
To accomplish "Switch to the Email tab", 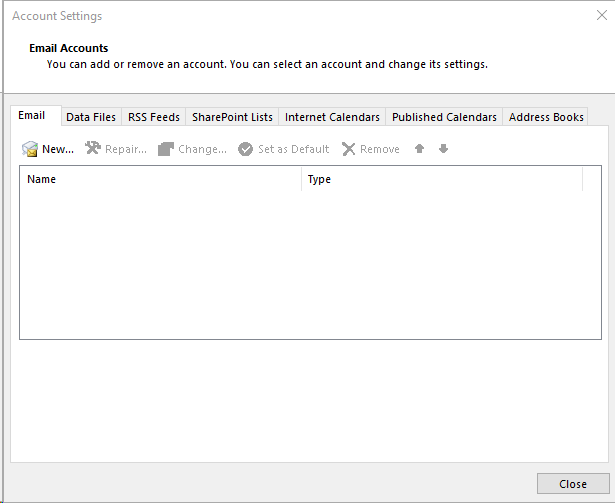I will [x=32, y=116].
